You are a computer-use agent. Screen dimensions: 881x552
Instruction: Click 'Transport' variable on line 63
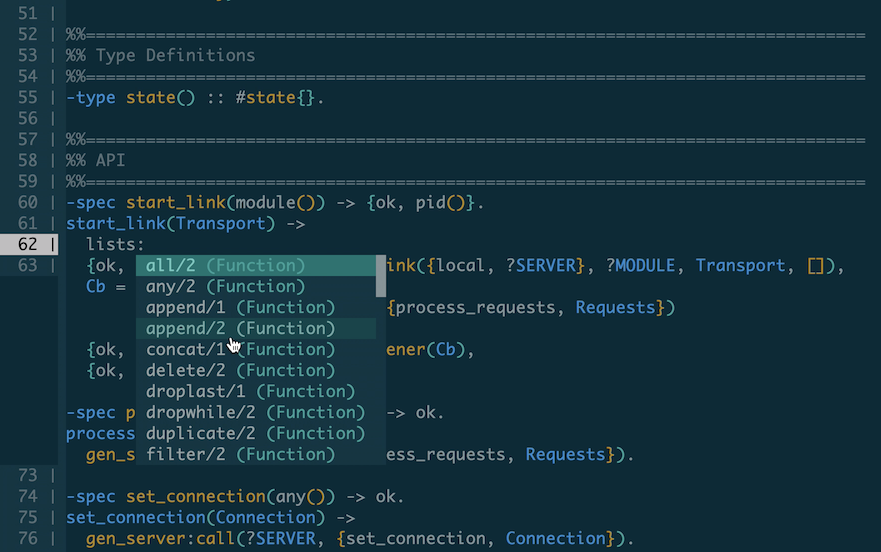pyautogui.click(x=740, y=265)
